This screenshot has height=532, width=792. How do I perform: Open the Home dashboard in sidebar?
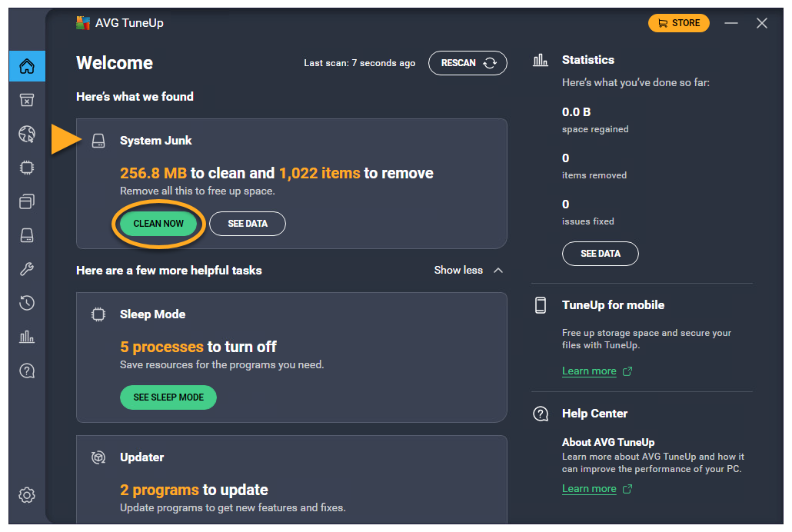(27, 66)
